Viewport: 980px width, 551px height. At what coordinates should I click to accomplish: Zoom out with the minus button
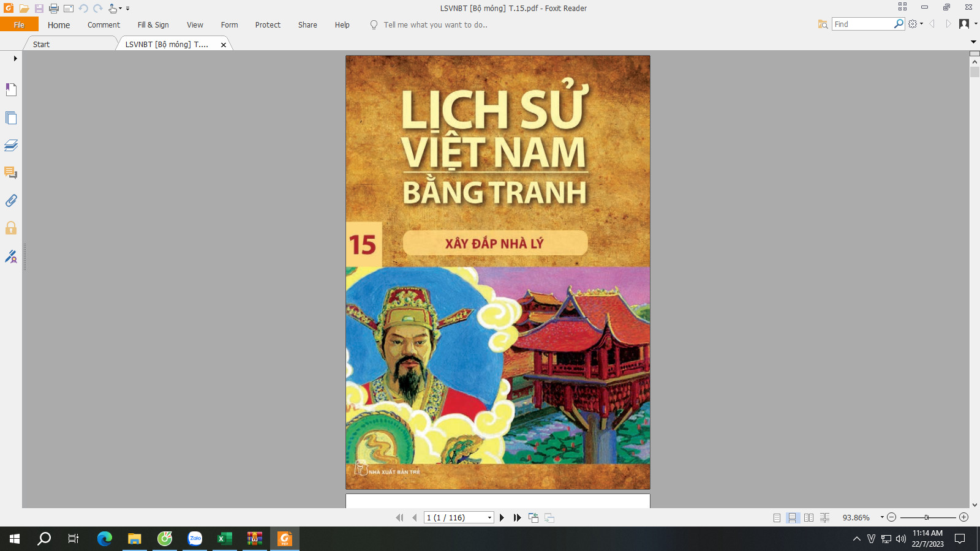tap(892, 517)
